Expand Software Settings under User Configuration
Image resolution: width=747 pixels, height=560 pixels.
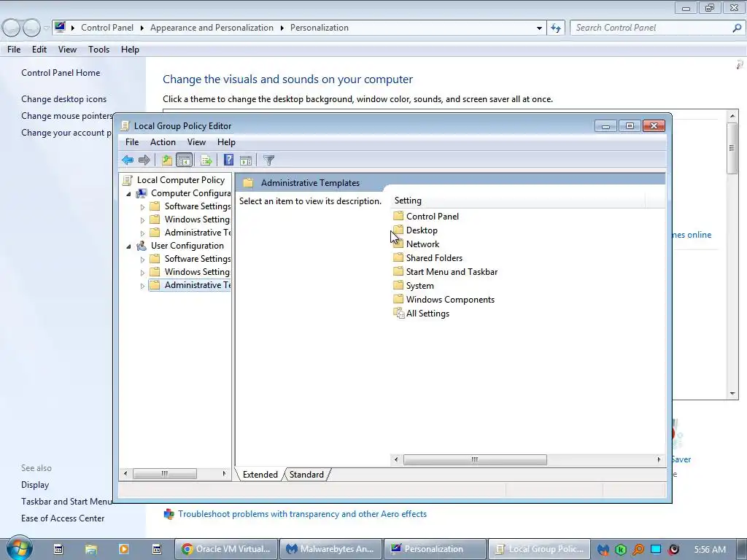tap(142, 260)
